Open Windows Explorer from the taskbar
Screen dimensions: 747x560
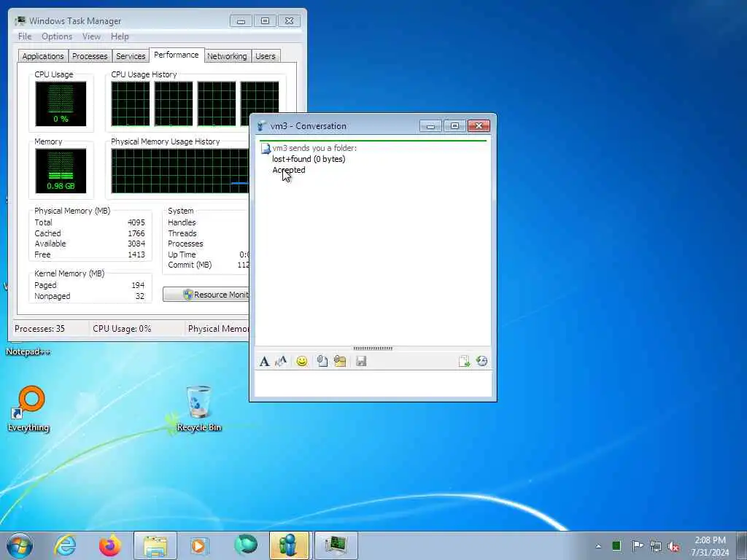click(x=155, y=545)
